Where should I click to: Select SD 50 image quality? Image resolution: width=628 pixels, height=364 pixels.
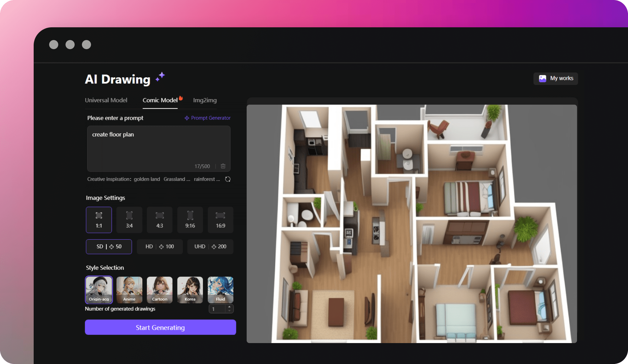click(x=109, y=246)
